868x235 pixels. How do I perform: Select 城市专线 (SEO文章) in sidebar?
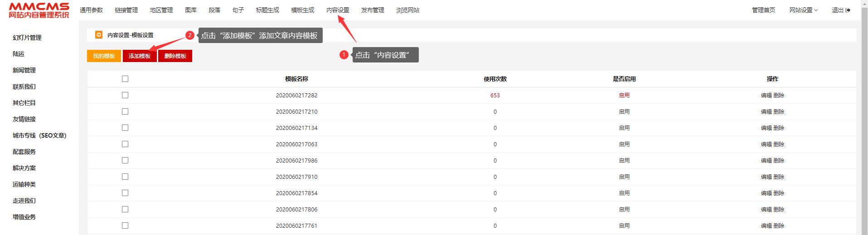coord(39,135)
